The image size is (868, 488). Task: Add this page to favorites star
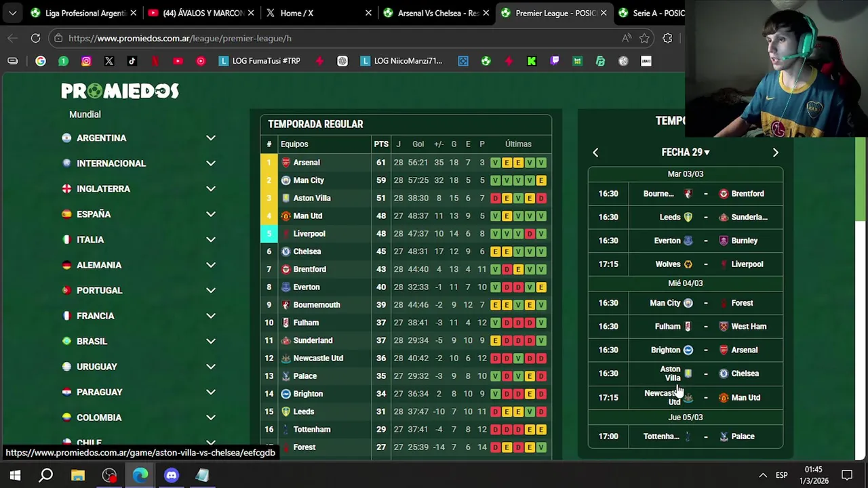pyautogui.click(x=644, y=39)
